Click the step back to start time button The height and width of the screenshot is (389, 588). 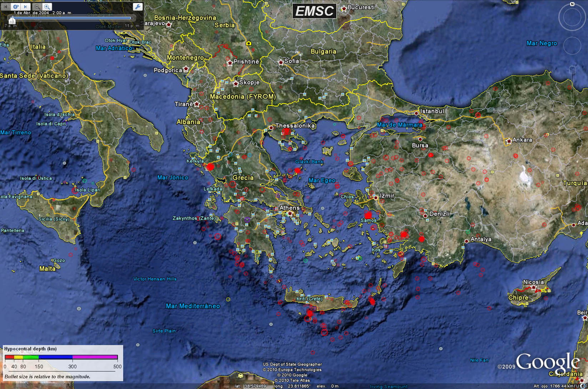point(5,6)
